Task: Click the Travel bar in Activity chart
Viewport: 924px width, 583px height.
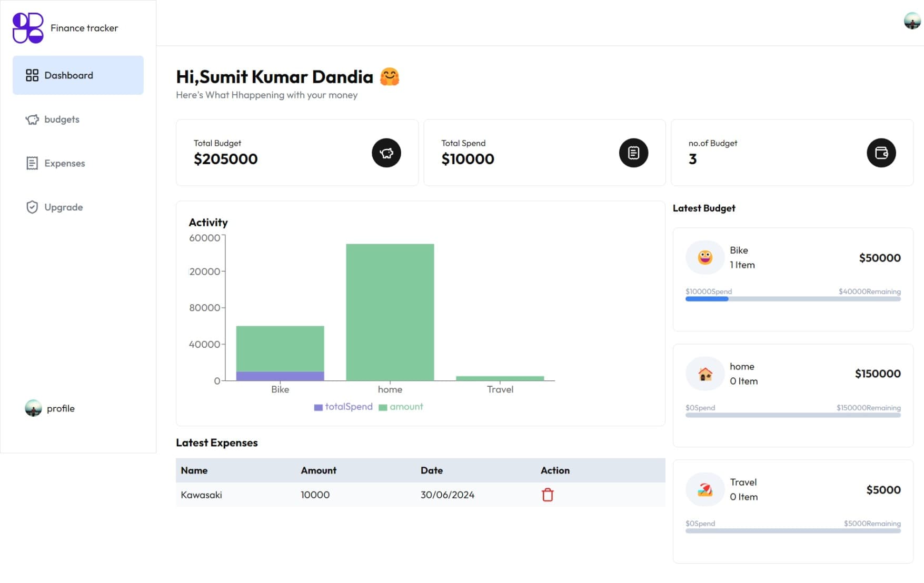Action: [x=500, y=378]
